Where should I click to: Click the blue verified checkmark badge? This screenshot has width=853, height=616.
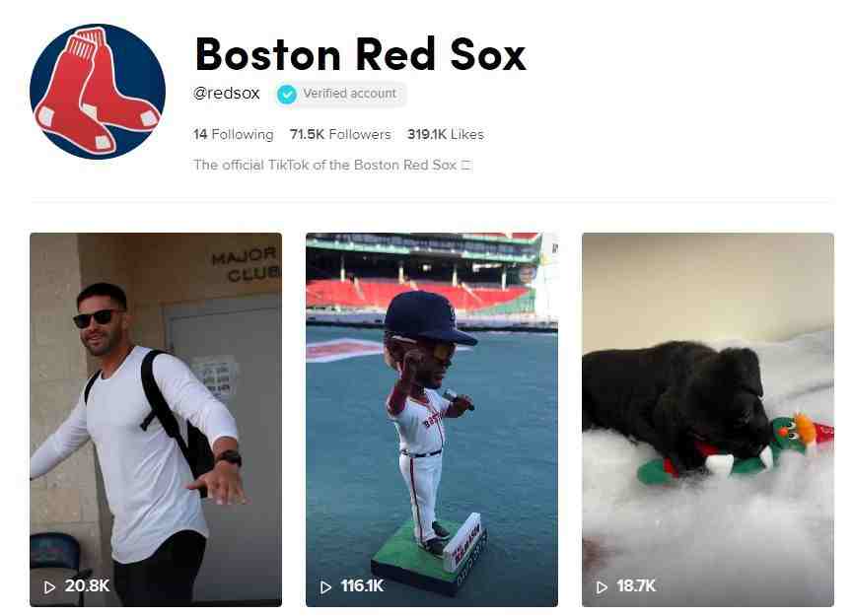(287, 95)
